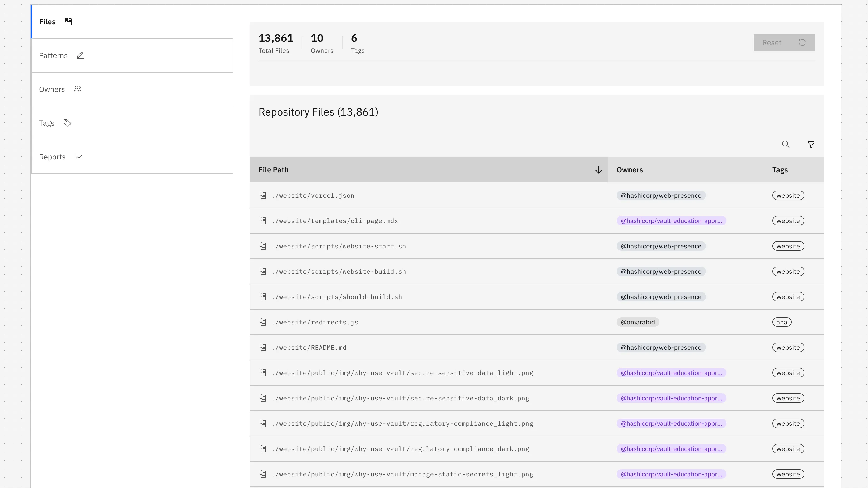The image size is (868, 488).
Task: Click the website tag on README.md row
Action: tap(788, 347)
